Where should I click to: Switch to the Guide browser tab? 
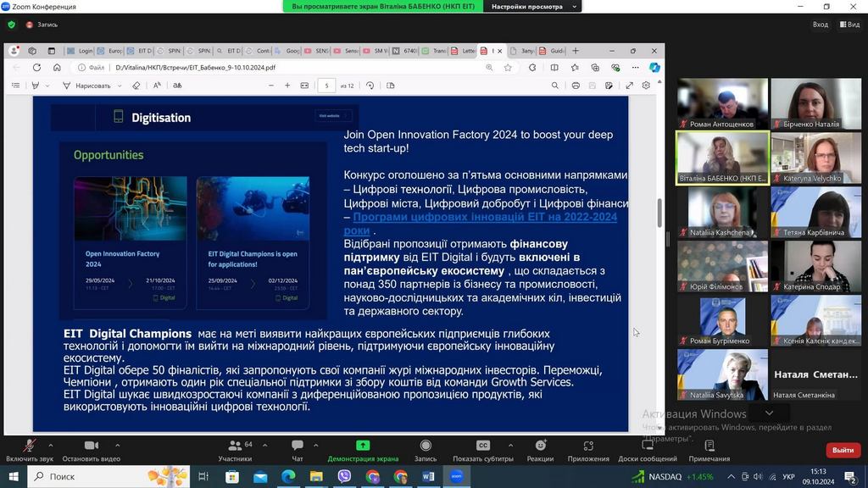(x=552, y=51)
